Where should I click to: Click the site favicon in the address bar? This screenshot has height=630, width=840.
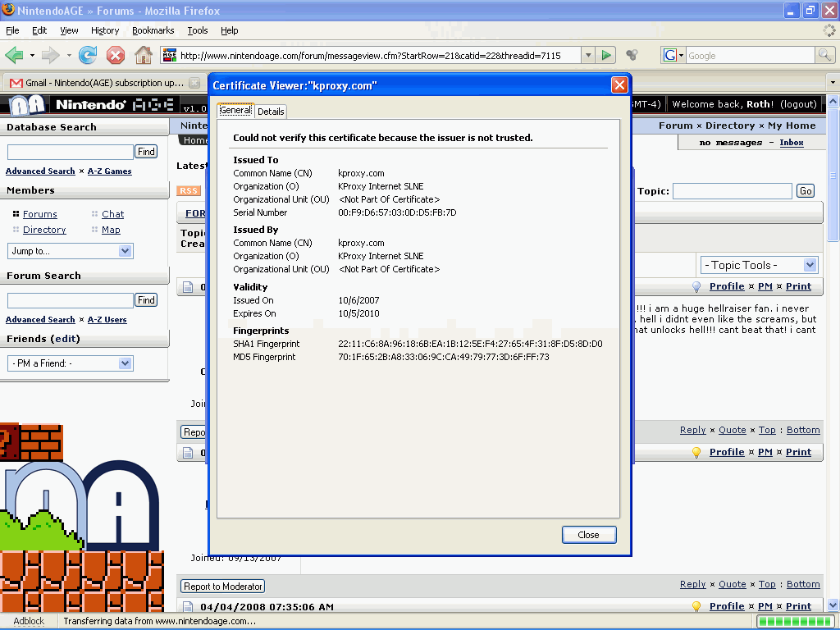[169, 55]
